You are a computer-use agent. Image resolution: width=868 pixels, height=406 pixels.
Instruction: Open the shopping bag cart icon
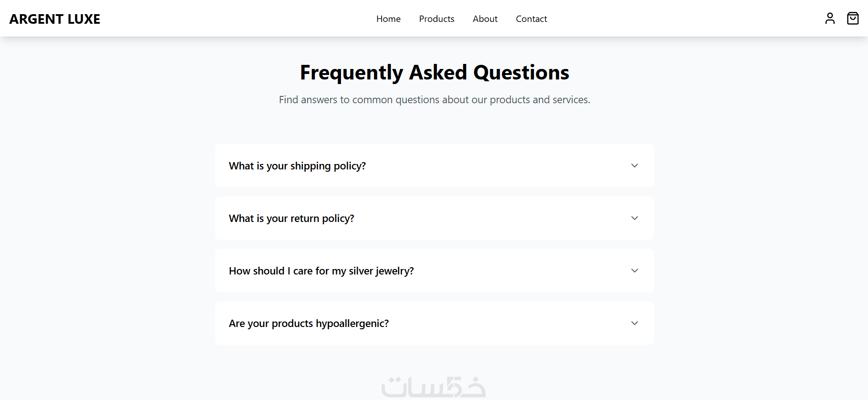coord(852,18)
